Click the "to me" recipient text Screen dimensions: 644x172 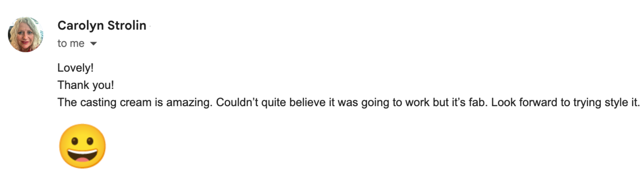[x=71, y=43]
